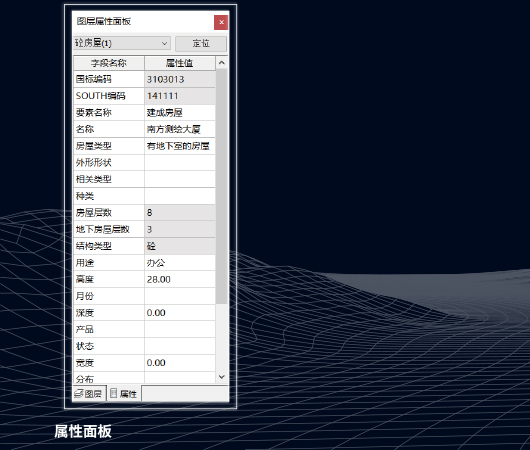Click the empty 外形形状 value cell

pos(180,163)
